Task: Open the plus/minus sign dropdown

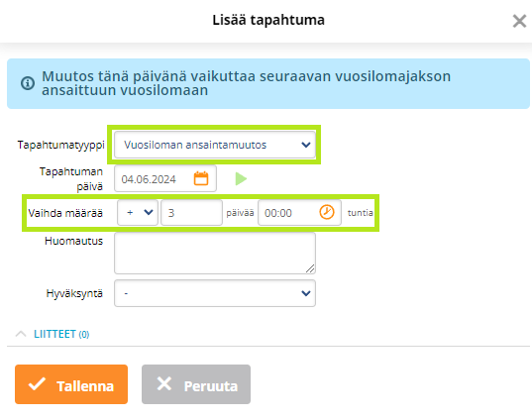Action: pos(138,213)
